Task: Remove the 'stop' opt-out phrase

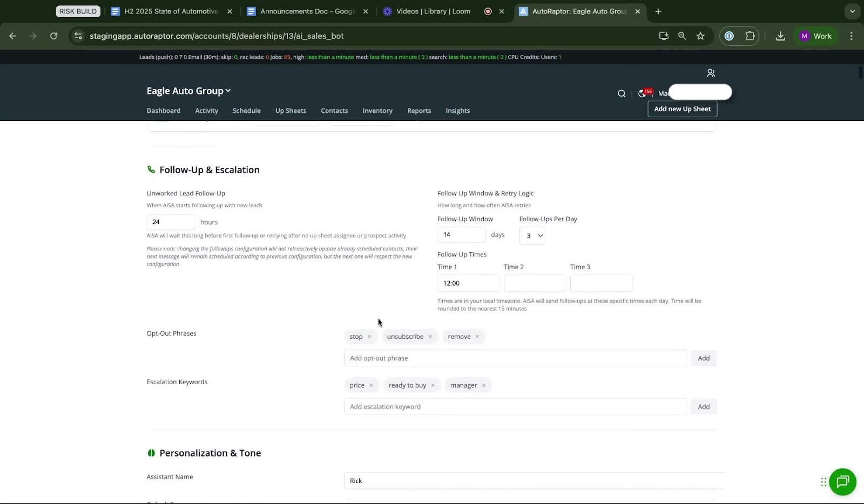Action: [x=369, y=337]
